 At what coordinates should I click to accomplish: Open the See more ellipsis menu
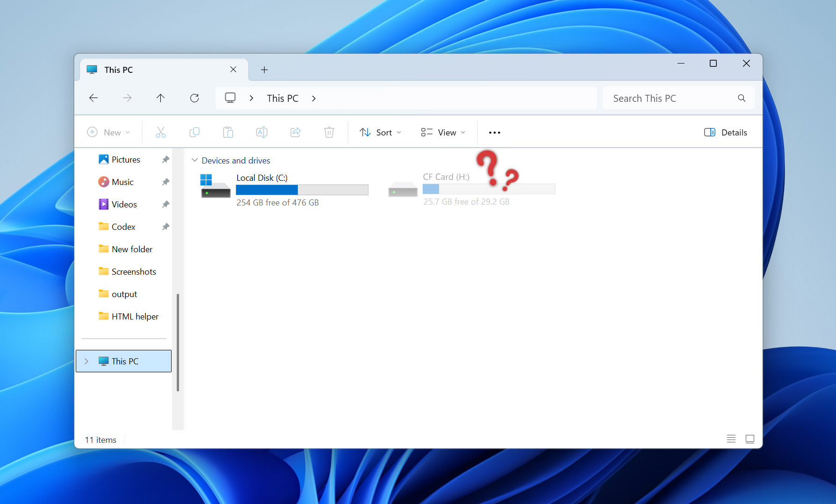(495, 133)
